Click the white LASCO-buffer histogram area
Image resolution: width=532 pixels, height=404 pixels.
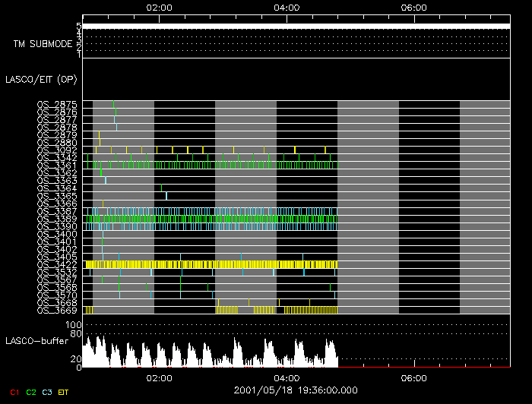pos(213,358)
